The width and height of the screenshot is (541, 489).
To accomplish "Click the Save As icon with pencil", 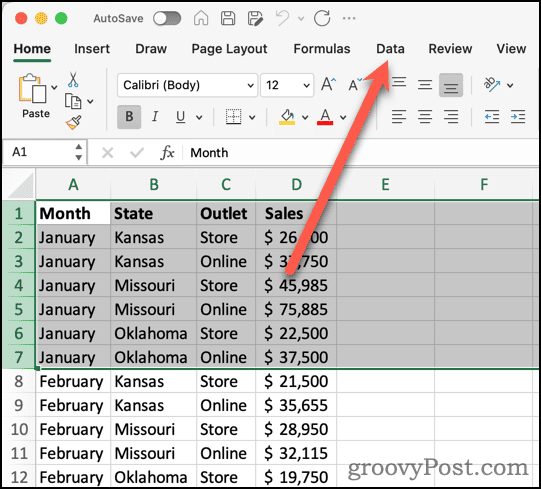I will (x=255, y=18).
